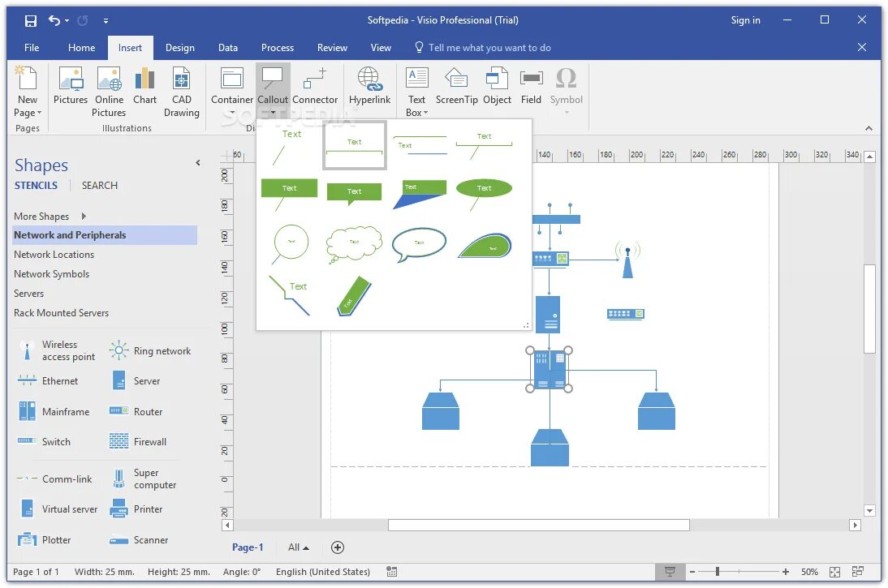Select Wireless access point shape

pos(57,351)
